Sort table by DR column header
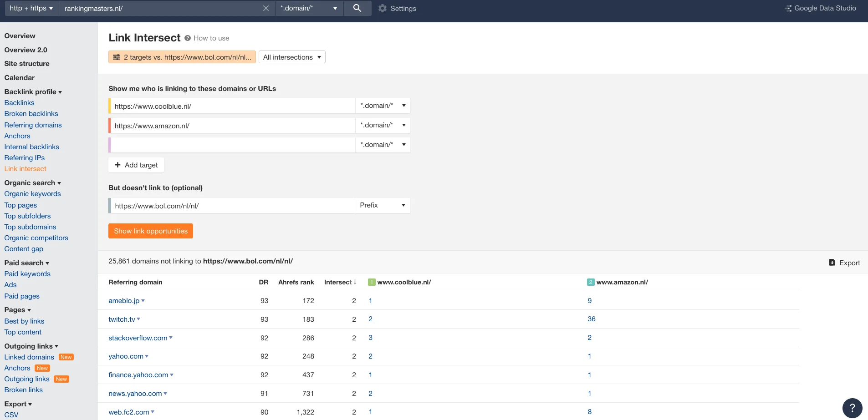 263,282
